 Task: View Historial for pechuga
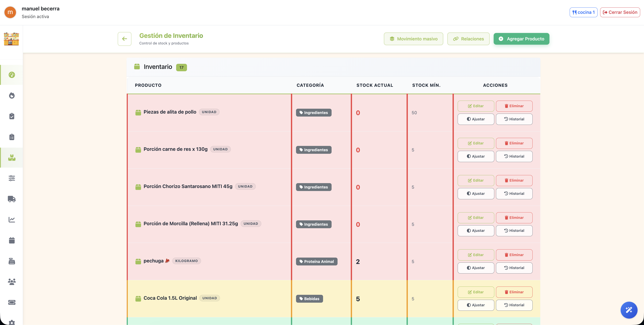click(514, 268)
